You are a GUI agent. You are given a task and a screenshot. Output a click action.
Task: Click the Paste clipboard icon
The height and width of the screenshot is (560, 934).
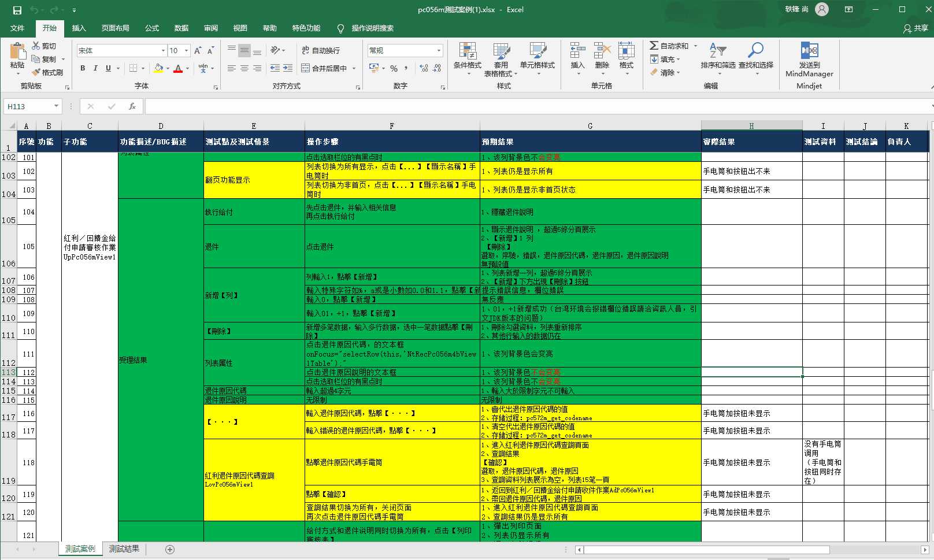click(17, 52)
